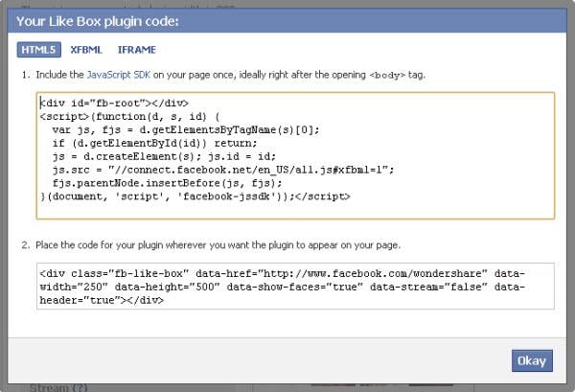The height and width of the screenshot is (392, 575).
Task: Switch to the XFBML tab
Action: coord(86,49)
